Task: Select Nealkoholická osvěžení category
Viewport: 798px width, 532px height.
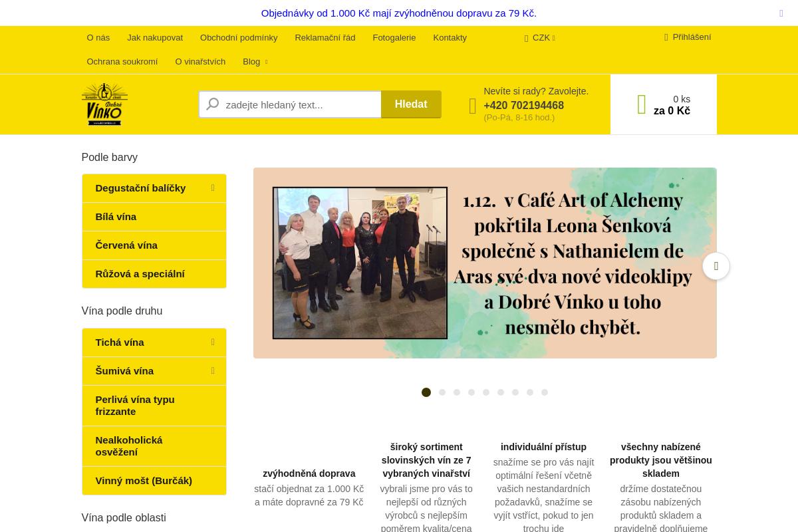Action: [x=154, y=446]
